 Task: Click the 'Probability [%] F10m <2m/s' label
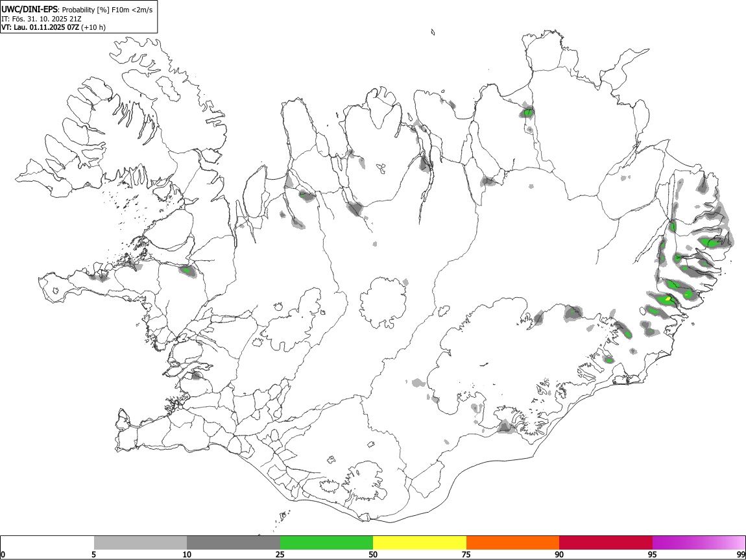pyautogui.click(x=108, y=10)
